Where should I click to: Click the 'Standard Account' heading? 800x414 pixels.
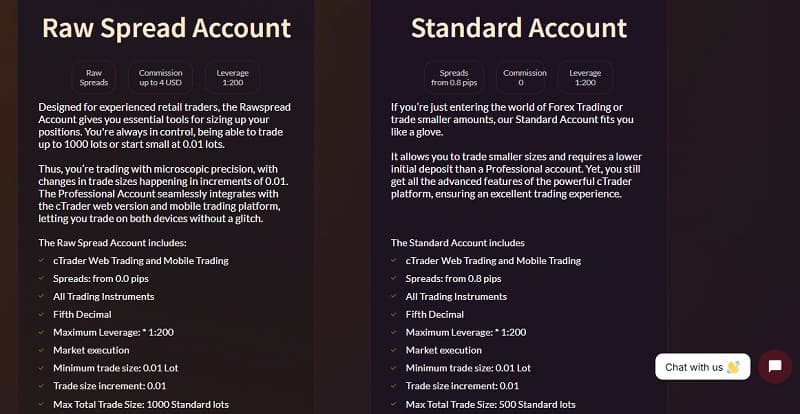(x=519, y=28)
